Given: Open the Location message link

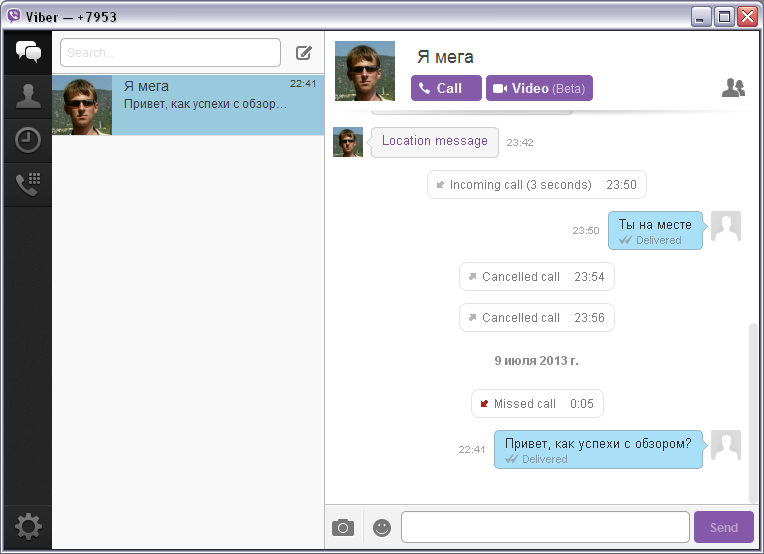Looking at the screenshot, I should point(435,141).
